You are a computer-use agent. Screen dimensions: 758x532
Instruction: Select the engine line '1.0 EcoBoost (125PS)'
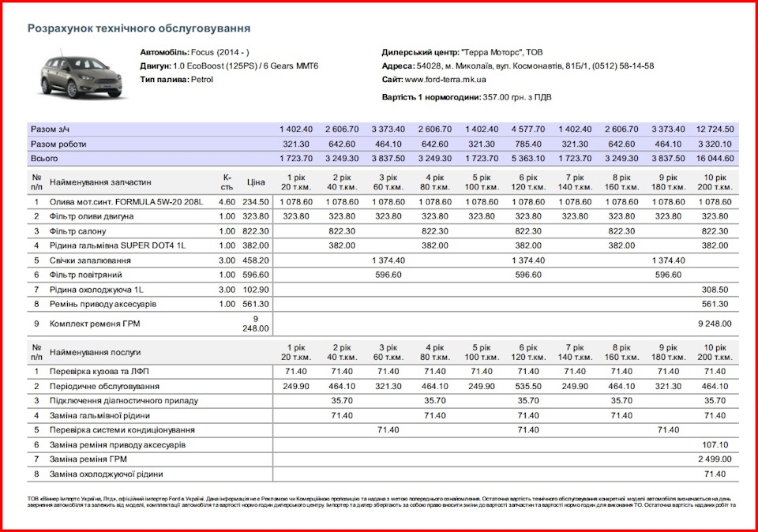tap(214, 66)
